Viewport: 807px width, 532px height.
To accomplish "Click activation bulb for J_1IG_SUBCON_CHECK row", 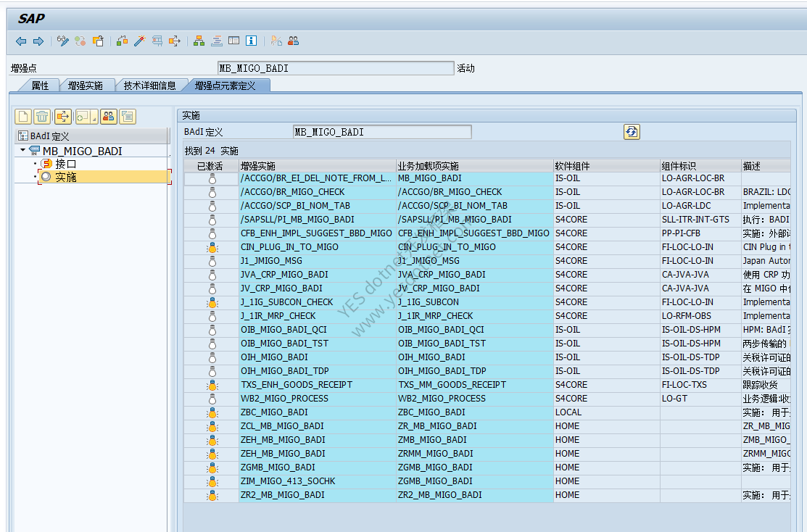I will pos(212,303).
